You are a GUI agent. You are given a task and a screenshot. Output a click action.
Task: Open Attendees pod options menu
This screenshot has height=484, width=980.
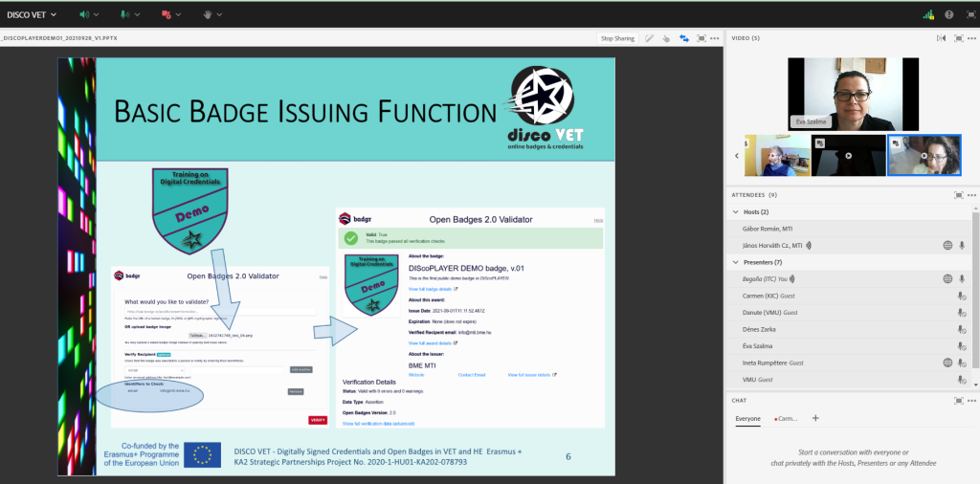(x=973, y=194)
